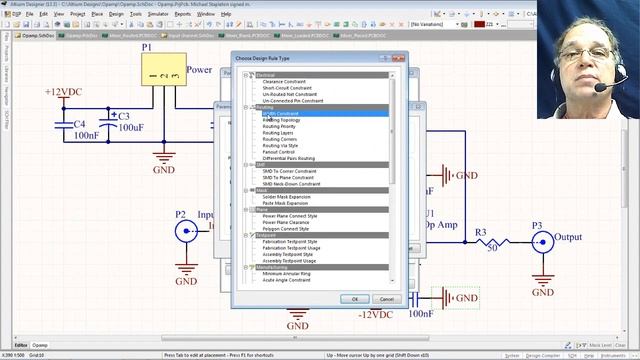Open the Design menu
Screen dimensions: 640x360
tap(116, 14)
